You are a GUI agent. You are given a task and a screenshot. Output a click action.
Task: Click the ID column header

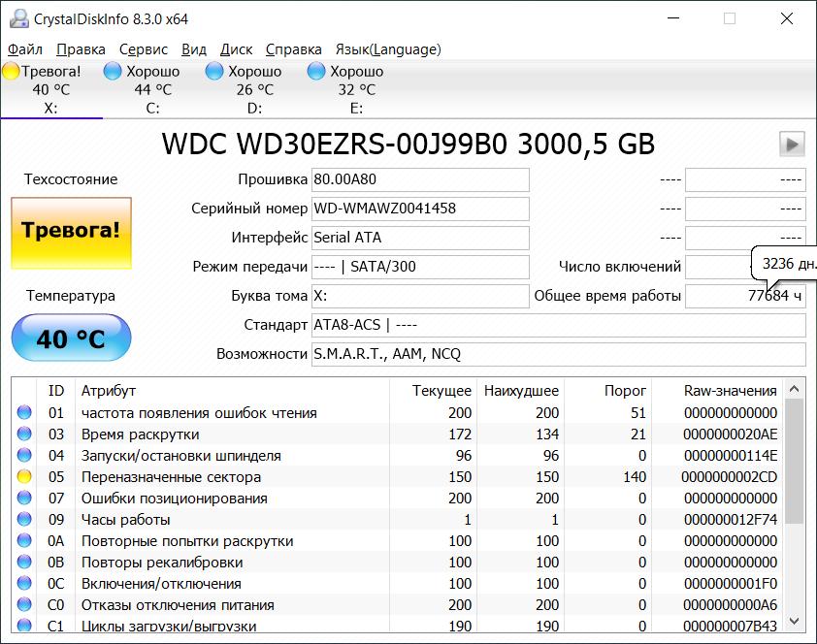pyautogui.click(x=55, y=391)
